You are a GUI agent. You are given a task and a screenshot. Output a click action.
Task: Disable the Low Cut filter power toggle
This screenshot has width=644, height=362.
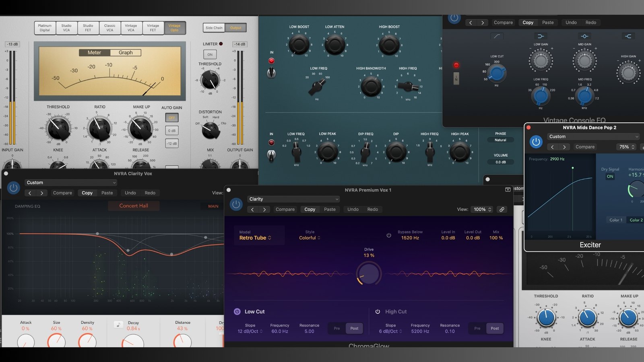(237, 312)
